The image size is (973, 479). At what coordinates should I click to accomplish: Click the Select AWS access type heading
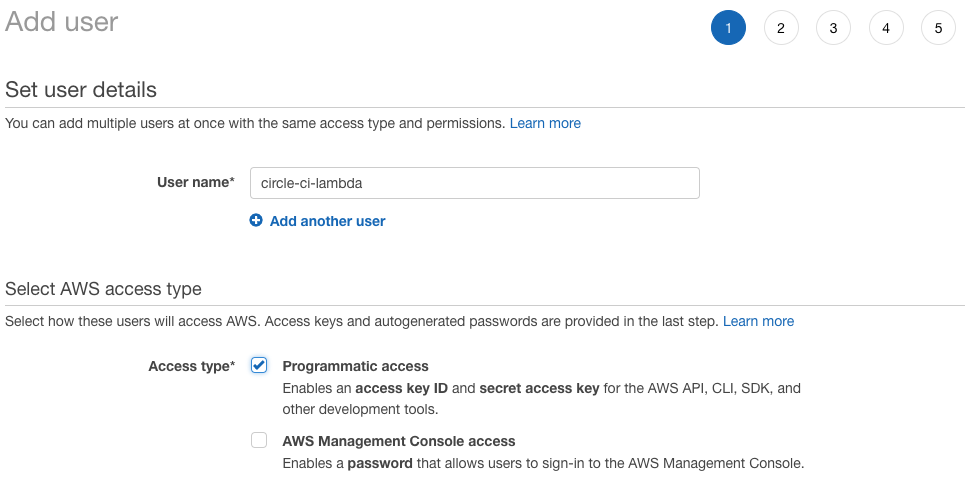(103, 289)
